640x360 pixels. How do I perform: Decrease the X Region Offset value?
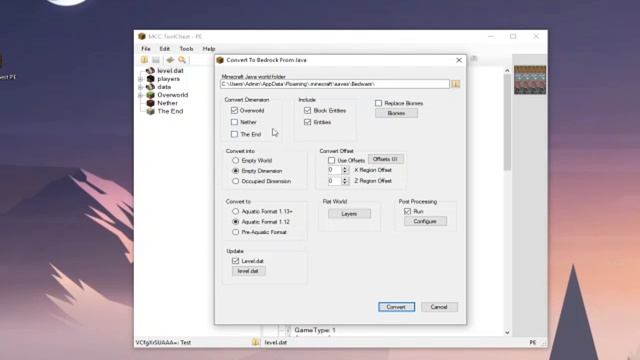tap(345, 172)
